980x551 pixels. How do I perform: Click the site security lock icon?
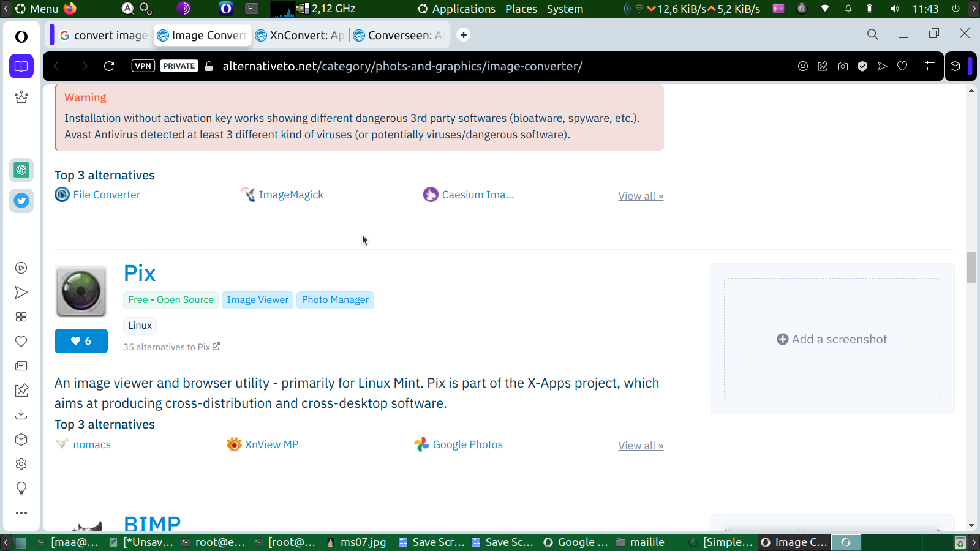pos(209,66)
